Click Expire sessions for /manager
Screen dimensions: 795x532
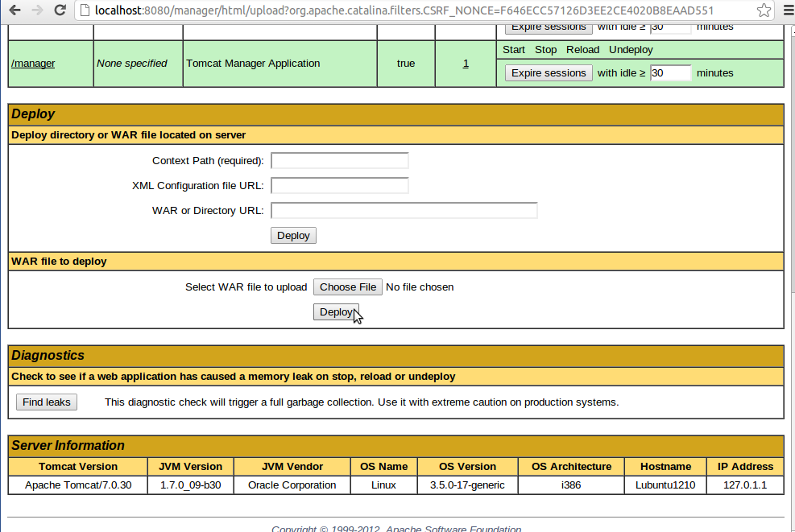(x=549, y=73)
